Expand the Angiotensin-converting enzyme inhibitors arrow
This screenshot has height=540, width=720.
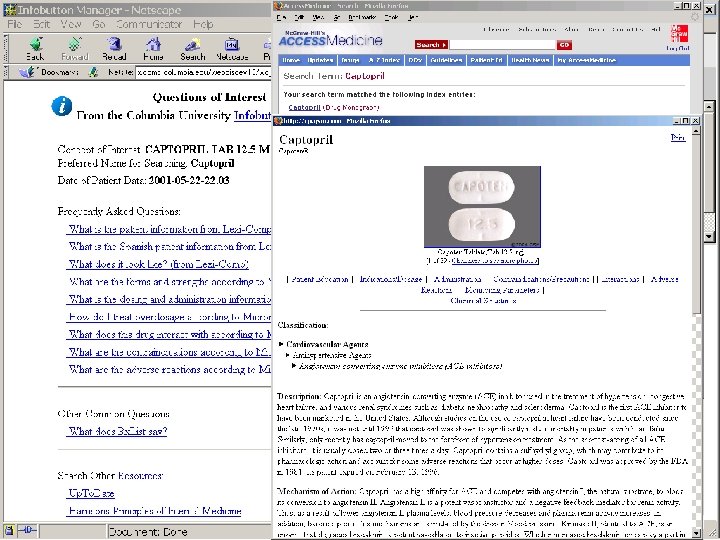coord(294,366)
